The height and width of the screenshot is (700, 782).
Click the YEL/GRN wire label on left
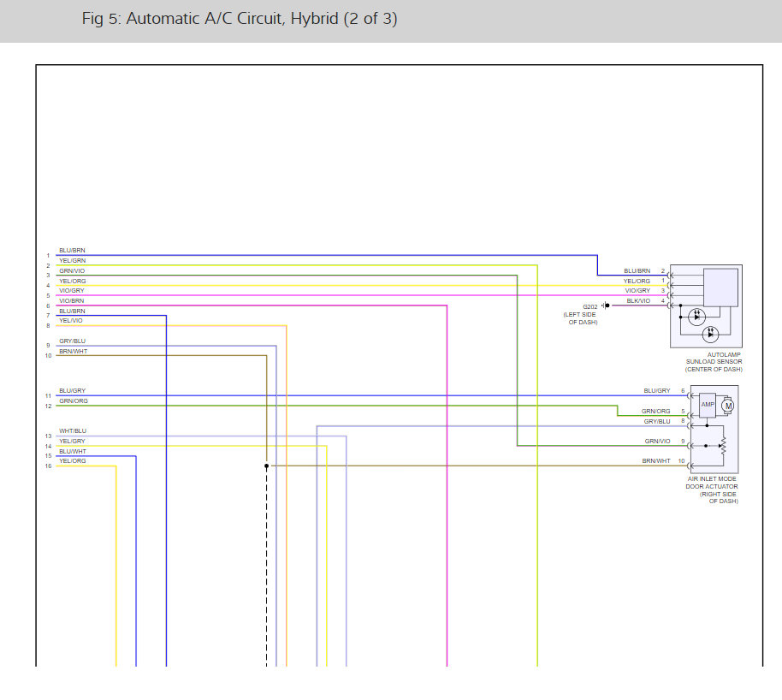(73, 260)
